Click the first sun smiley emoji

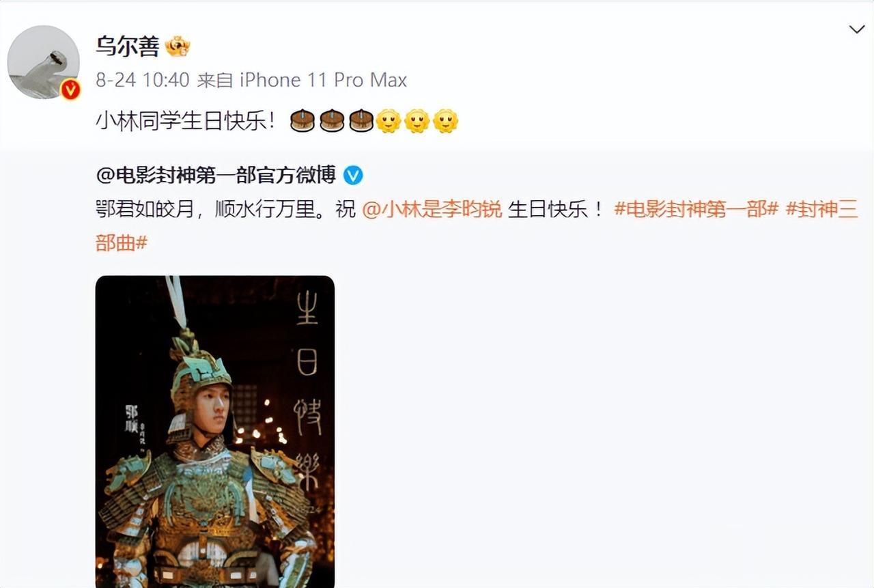coord(389,121)
